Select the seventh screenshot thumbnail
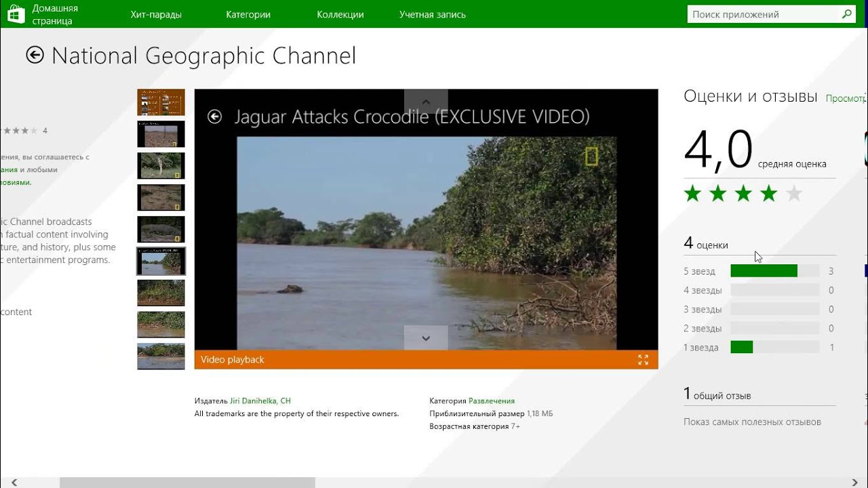Viewport: 868px width, 488px height. click(161, 293)
